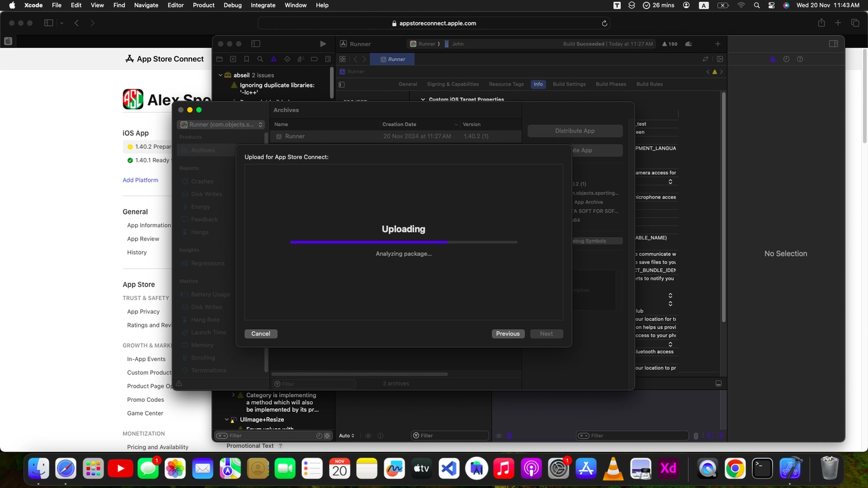Open the Source Control navigator icon
The height and width of the screenshot is (488, 868).
pos(232,60)
